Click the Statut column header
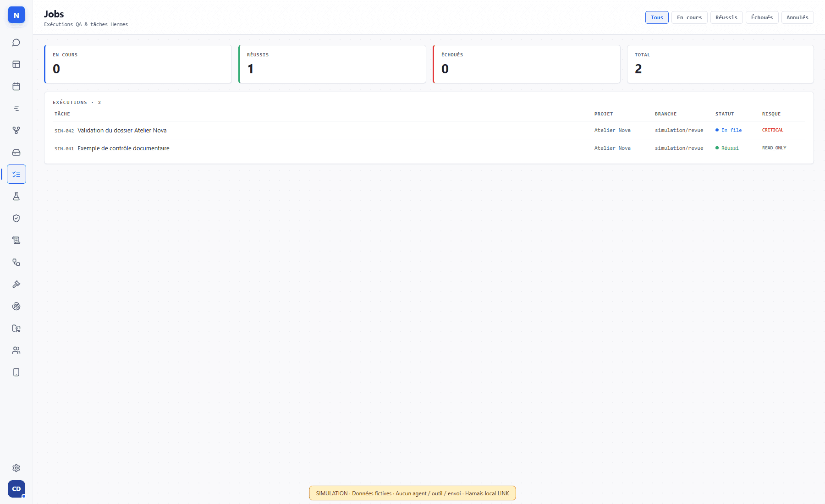Screen dimensions: 825x504 point(725,114)
